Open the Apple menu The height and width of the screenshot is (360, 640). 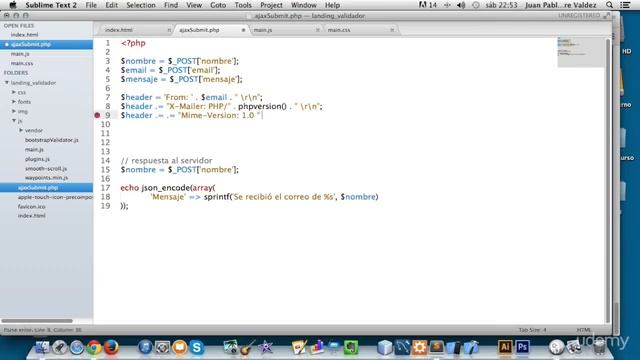coord(13,5)
